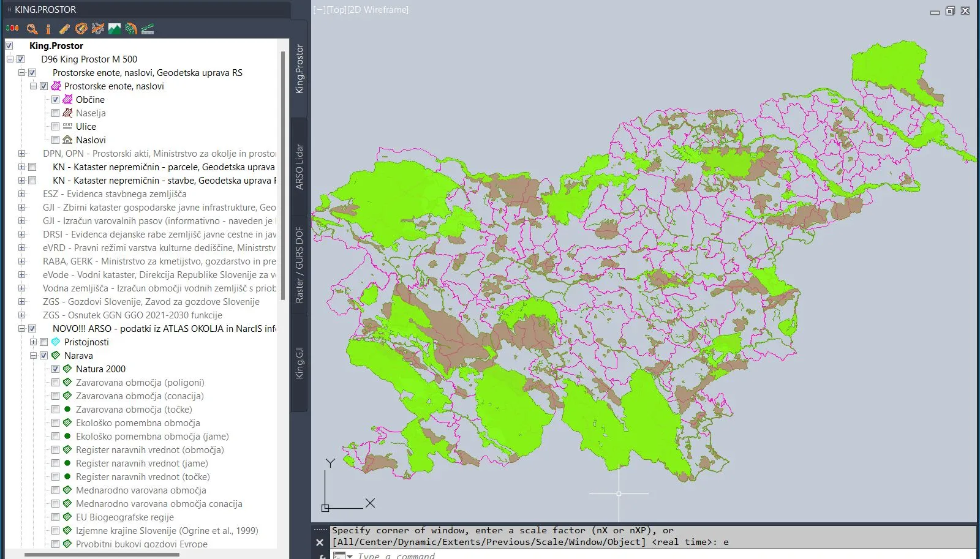Click the green mountain terrain icon
The height and width of the screenshot is (559, 980).
(x=115, y=29)
